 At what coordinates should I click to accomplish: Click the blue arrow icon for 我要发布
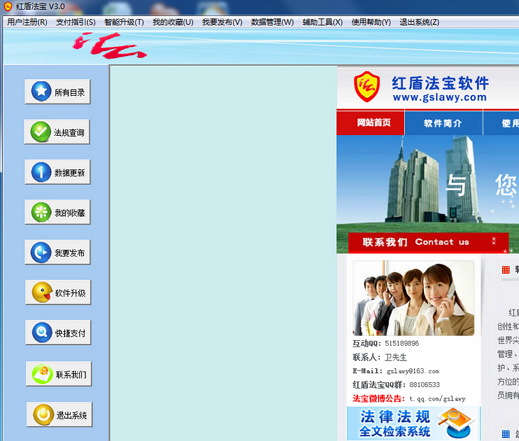click(41, 252)
